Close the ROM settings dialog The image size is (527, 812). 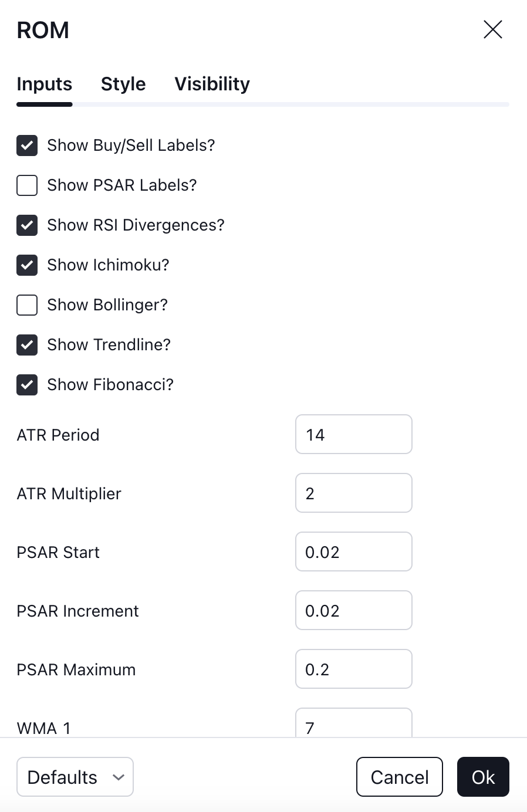click(492, 29)
